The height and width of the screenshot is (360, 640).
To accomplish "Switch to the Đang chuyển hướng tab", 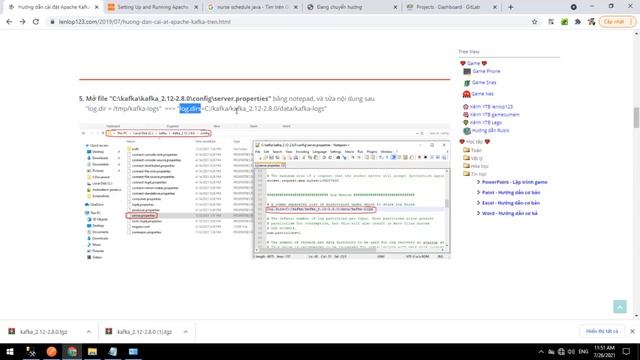I will point(352,7).
